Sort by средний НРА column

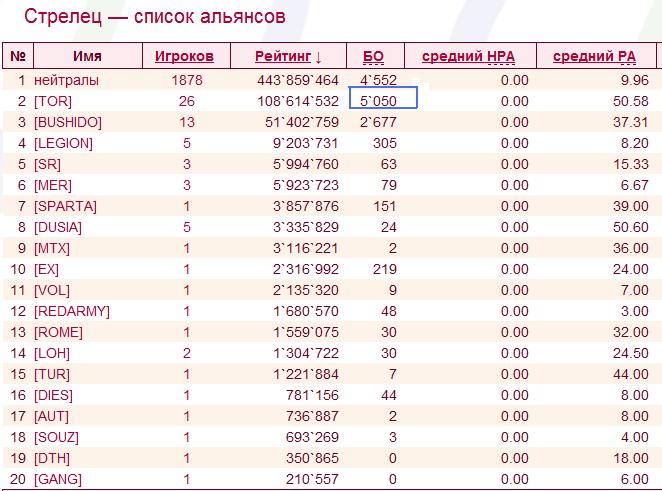coord(468,56)
